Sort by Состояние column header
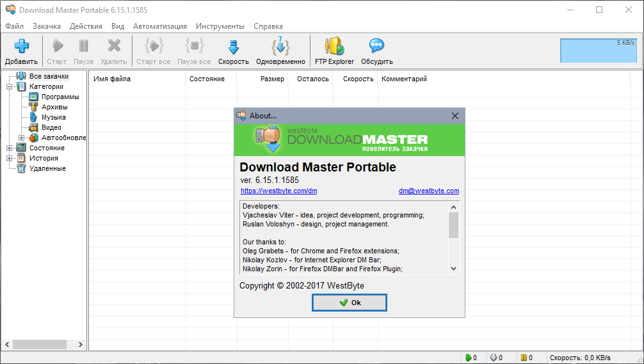The width and height of the screenshot is (644, 364). 211,79
